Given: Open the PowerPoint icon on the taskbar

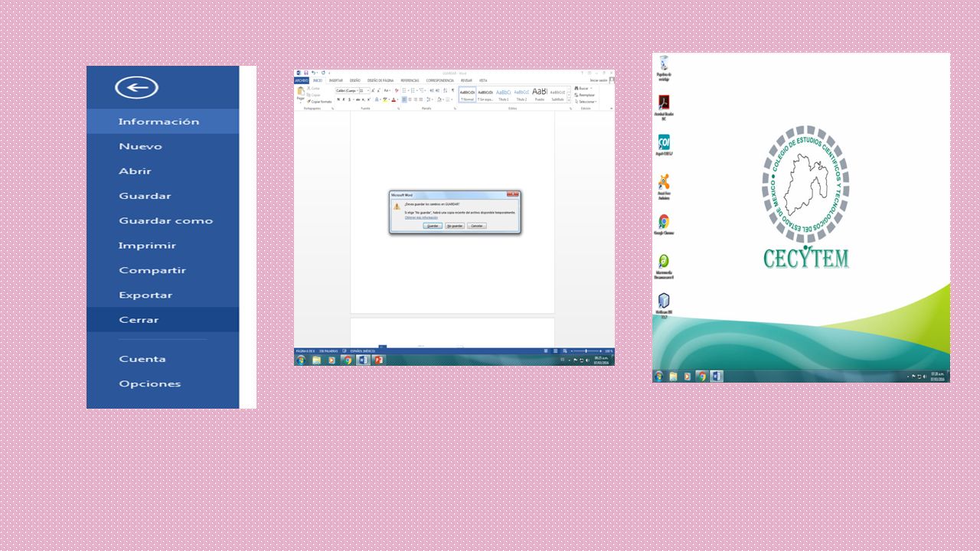Looking at the screenshot, I should (x=378, y=360).
